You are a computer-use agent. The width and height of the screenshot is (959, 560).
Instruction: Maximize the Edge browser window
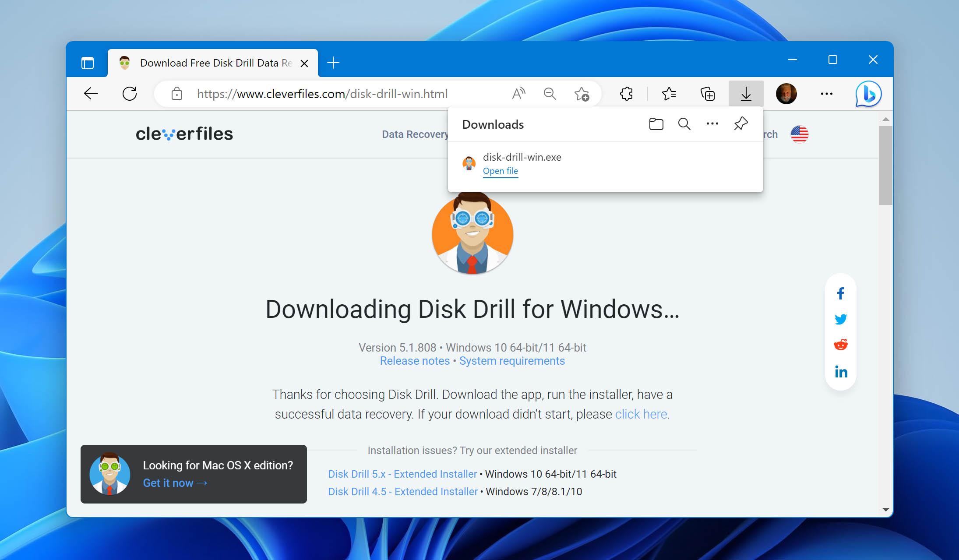pyautogui.click(x=833, y=60)
